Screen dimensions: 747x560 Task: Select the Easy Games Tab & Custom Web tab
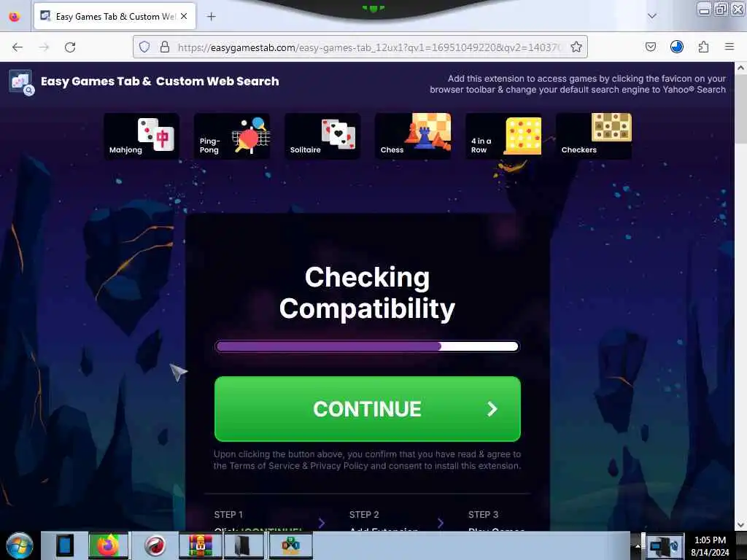coord(115,16)
